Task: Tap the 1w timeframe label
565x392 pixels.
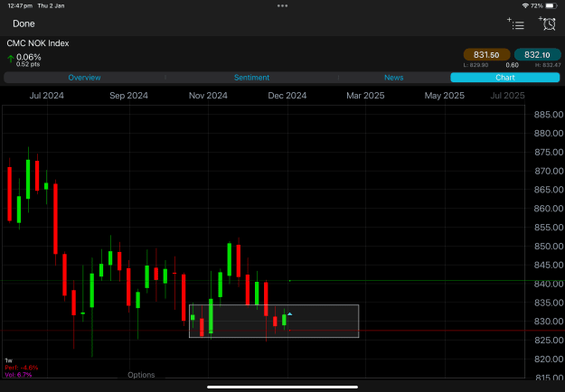Action: [x=9, y=360]
